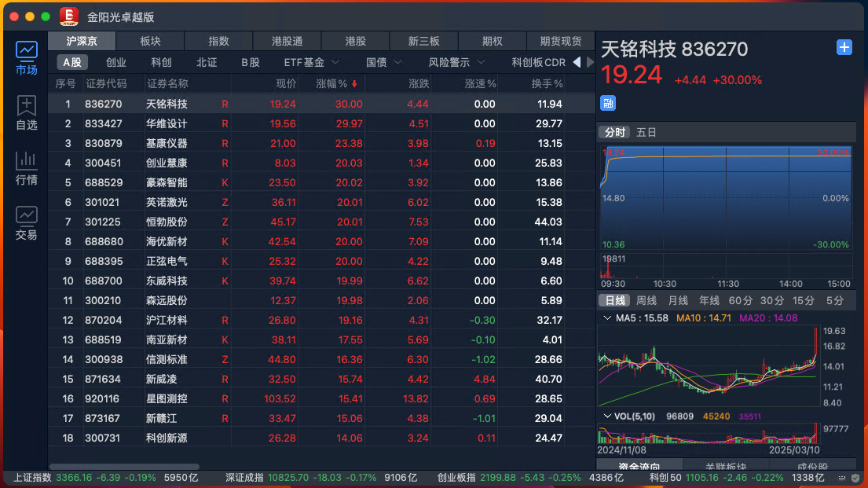The image size is (868, 488).
Task: Select the 科创 sub-tab
Action: coord(161,63)
